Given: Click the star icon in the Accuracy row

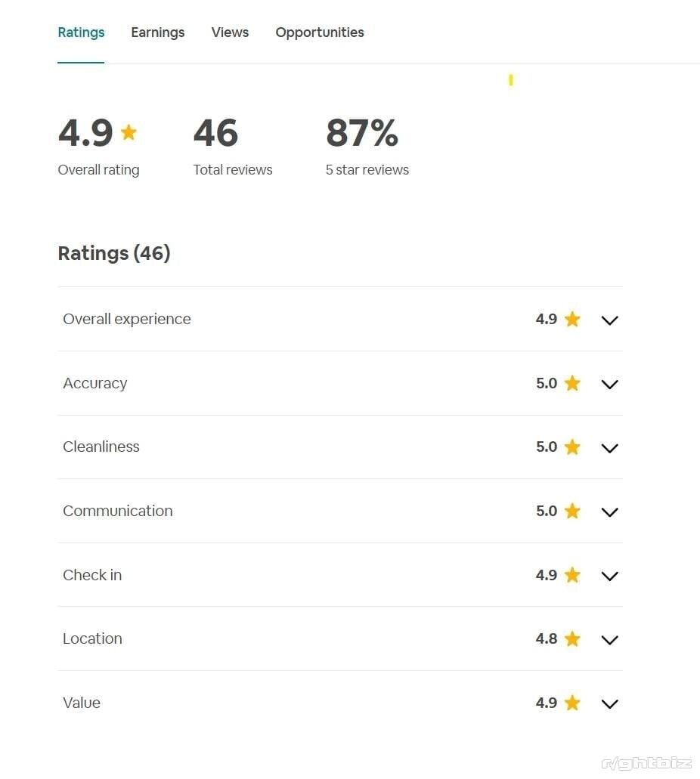Looking at the screenshot, I should (572, 383).
